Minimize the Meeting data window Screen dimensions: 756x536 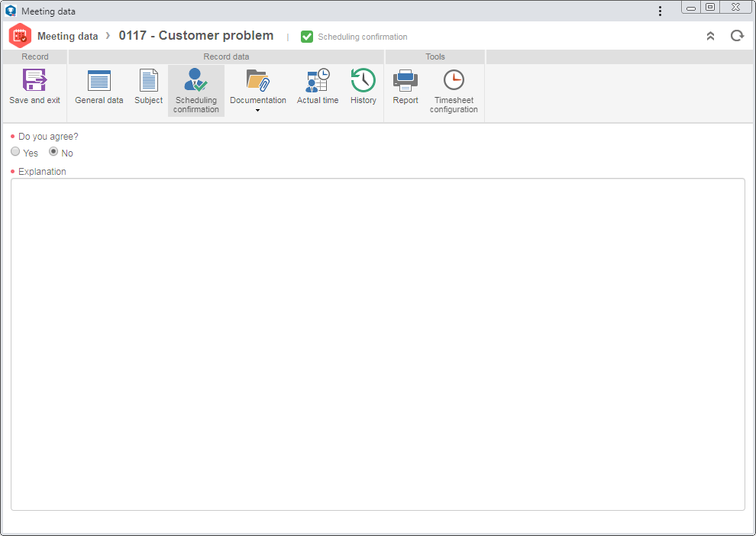click(691, 7)
